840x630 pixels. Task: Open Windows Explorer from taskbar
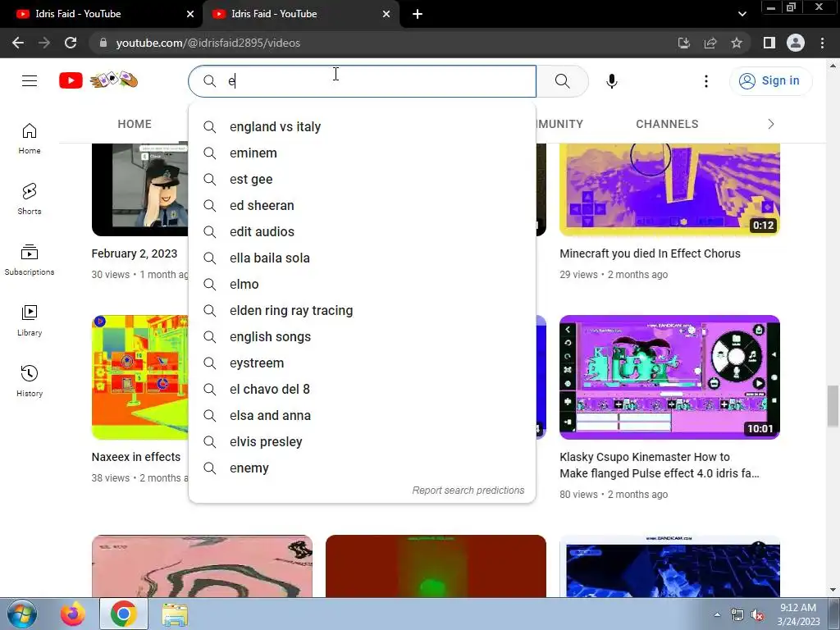pos(175,615)
